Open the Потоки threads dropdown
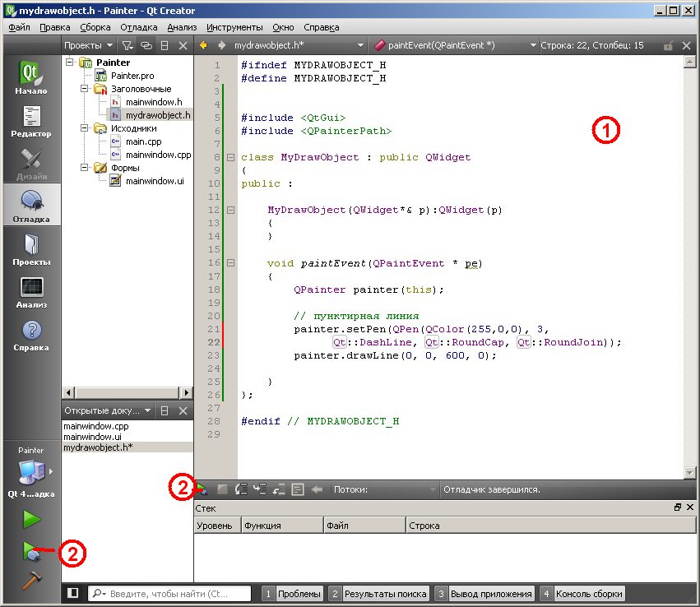This screenshot has height=607, width=700. click(382, 489)
